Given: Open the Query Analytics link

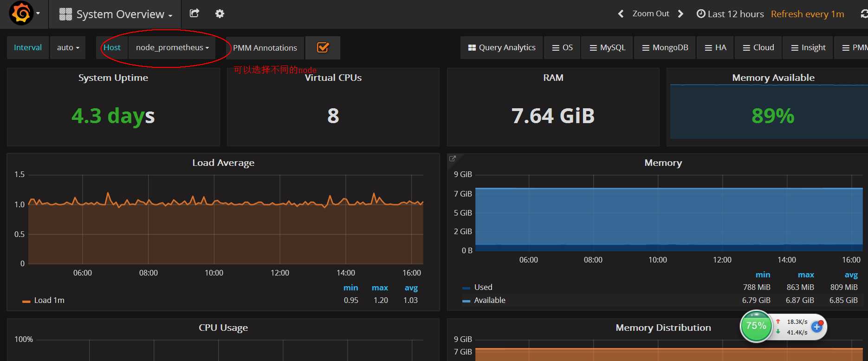Looking at the screenshot, I should click(501, 47).
